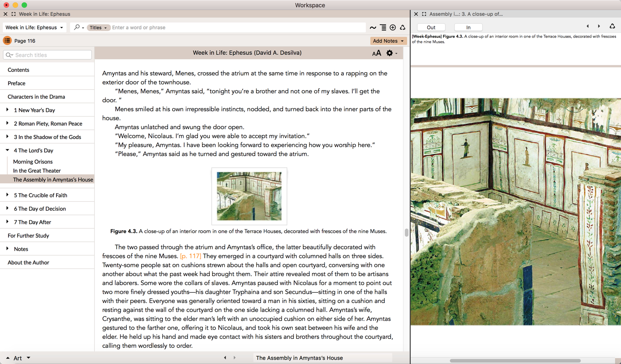The image size is (621, 364).
Task: Click the tilde search-tie icon
Action: [x=373, y=28]
